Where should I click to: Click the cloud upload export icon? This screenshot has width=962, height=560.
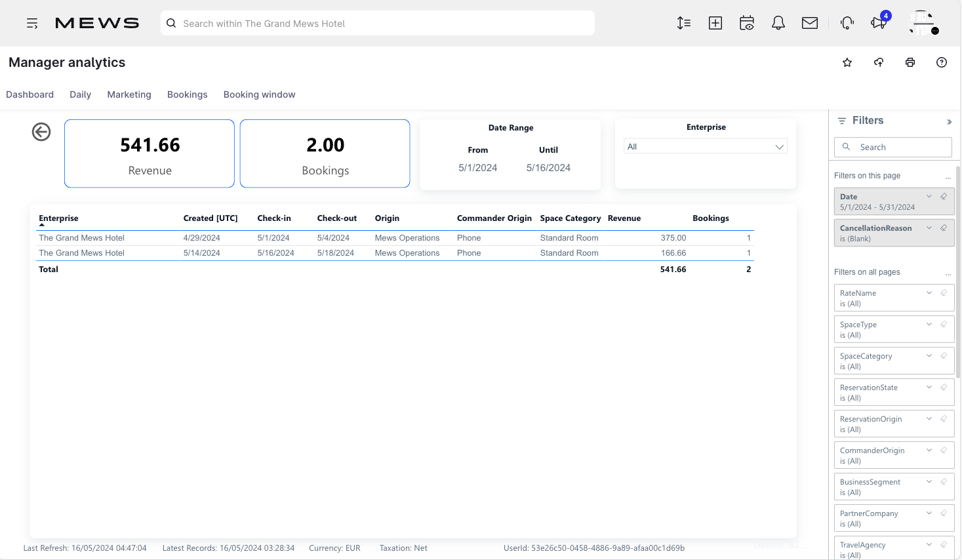pyautogui.click(x=879, y=62)
